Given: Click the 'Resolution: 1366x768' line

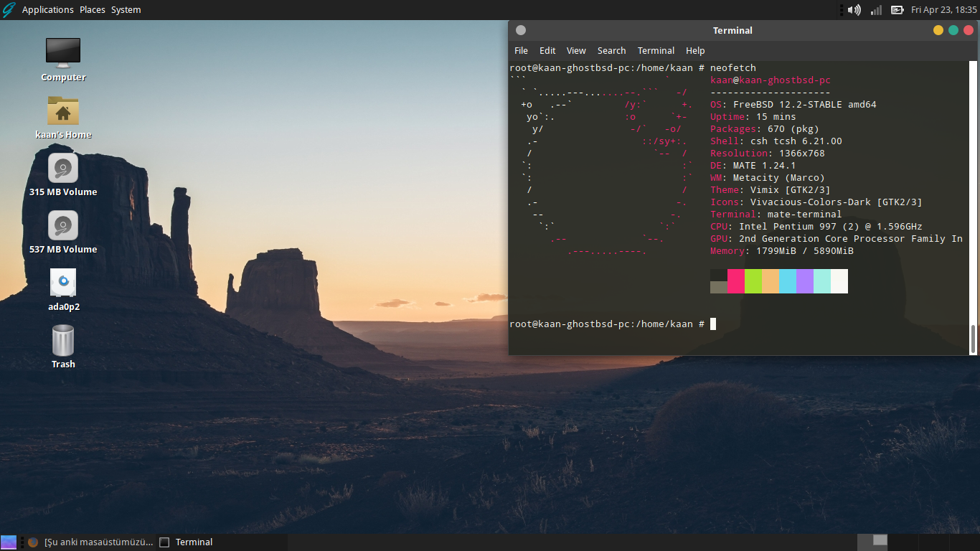Looking at the screenshot, I should pos(768,154).
